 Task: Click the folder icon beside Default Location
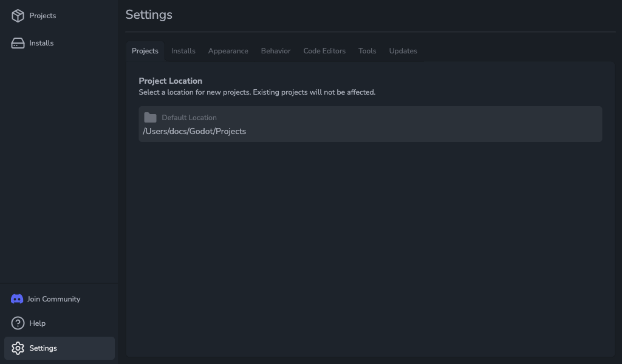pyautogui.click(x=151, y=118)
